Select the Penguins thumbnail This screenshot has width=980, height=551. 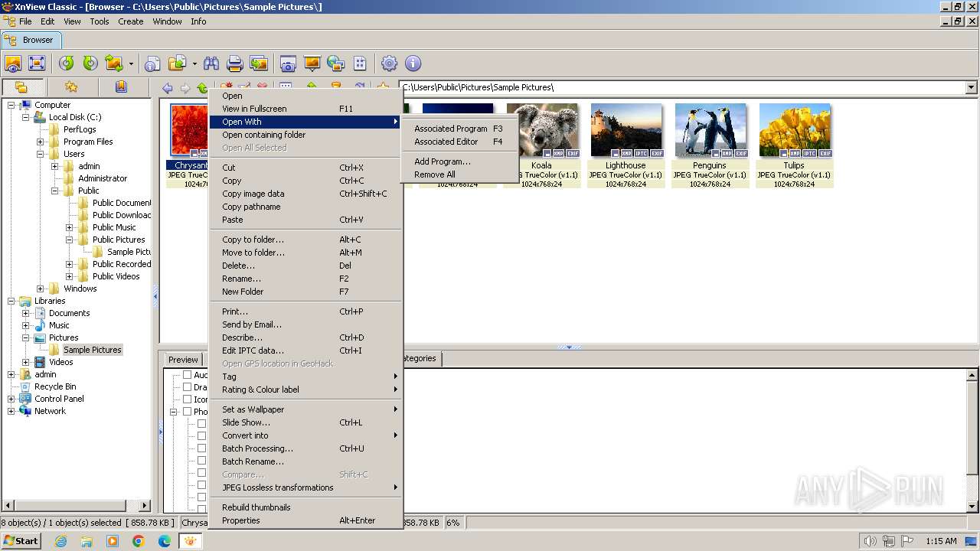click(710, 145)
